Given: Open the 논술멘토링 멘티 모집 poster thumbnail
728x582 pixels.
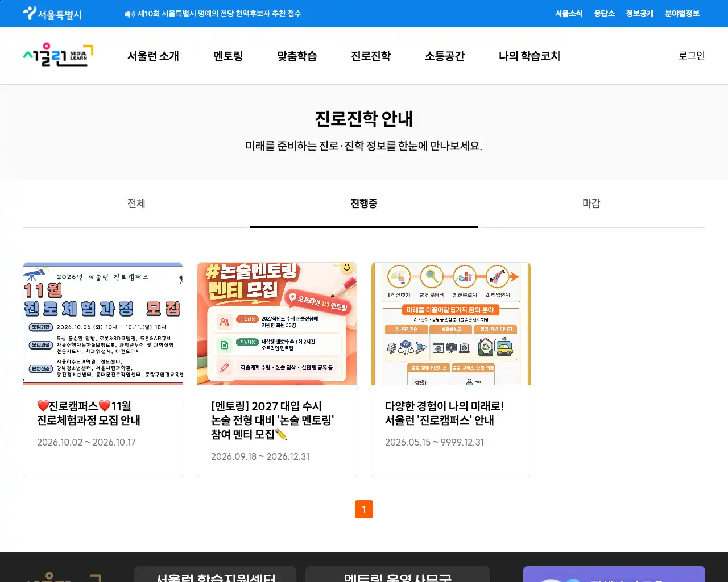Looking at the screenshot, I should click(277, 324).
